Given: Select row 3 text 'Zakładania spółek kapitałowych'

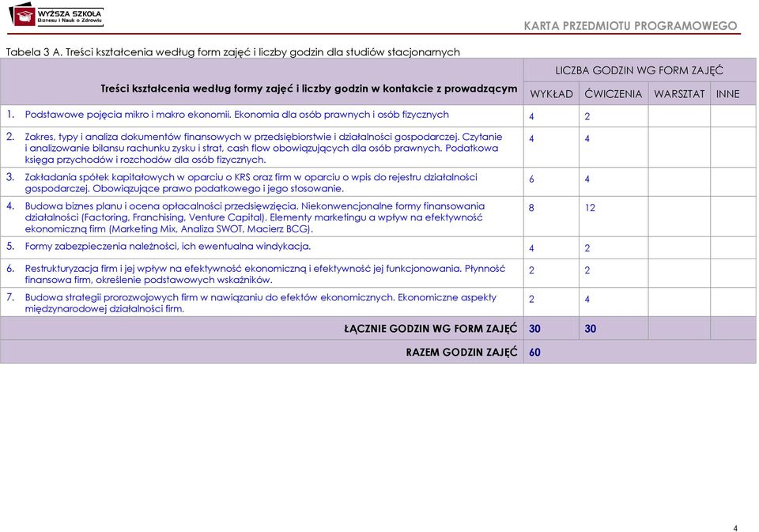Looking at the screenshot, I should point(100,177).
